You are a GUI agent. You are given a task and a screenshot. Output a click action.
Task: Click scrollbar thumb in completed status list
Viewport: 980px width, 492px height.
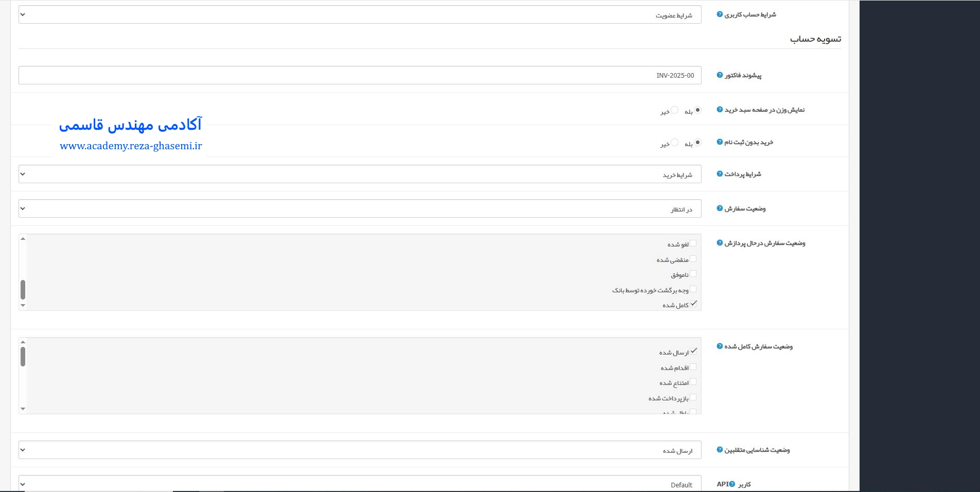(23, 357)
